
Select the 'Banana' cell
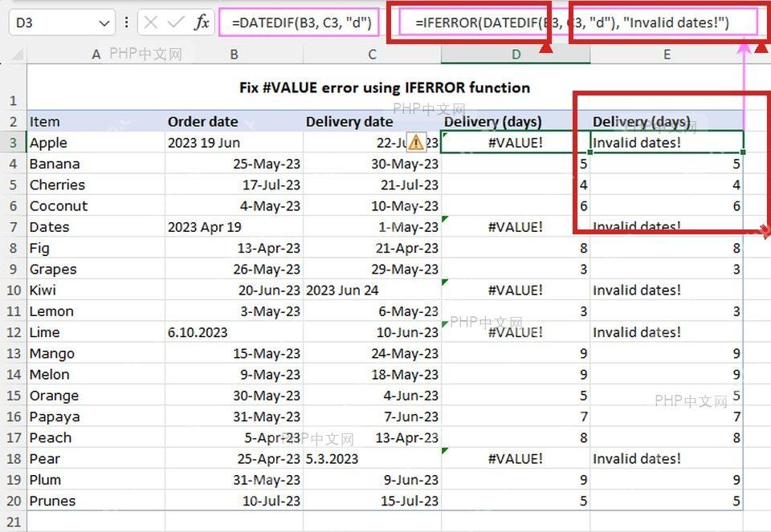click(x=96, y=164)
